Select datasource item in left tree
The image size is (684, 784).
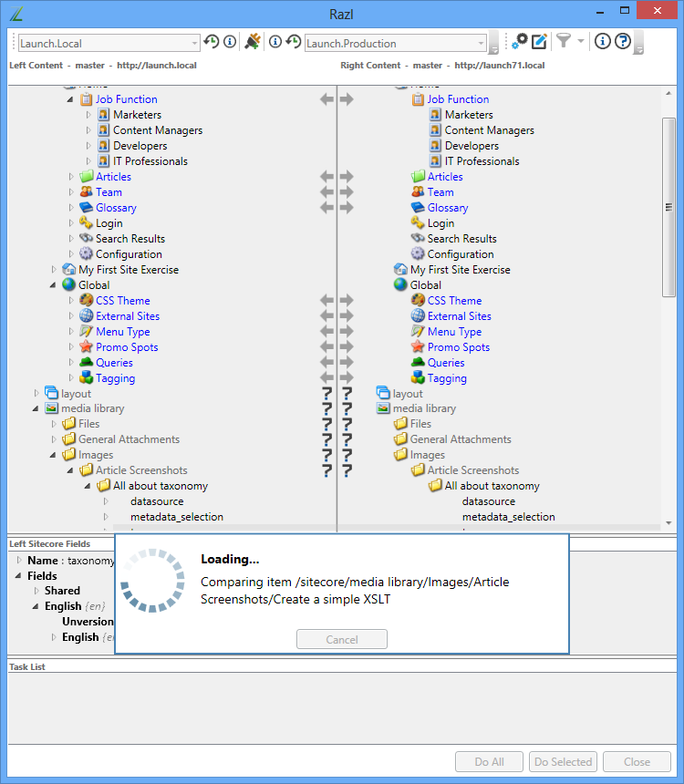157,501
